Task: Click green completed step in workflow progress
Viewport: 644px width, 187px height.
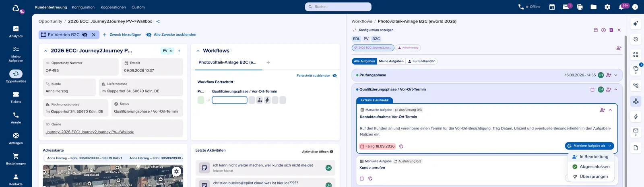Action: 201,100
